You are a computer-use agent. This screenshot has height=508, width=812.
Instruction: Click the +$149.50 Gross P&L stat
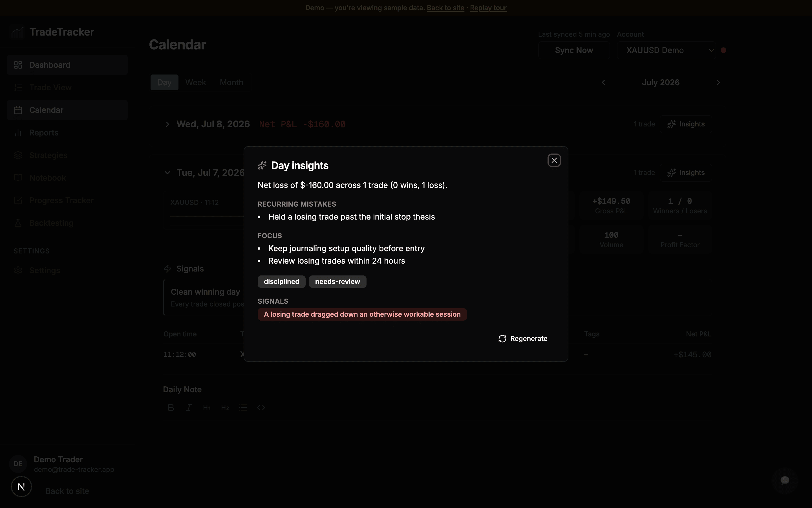click(x=611, y=205)
